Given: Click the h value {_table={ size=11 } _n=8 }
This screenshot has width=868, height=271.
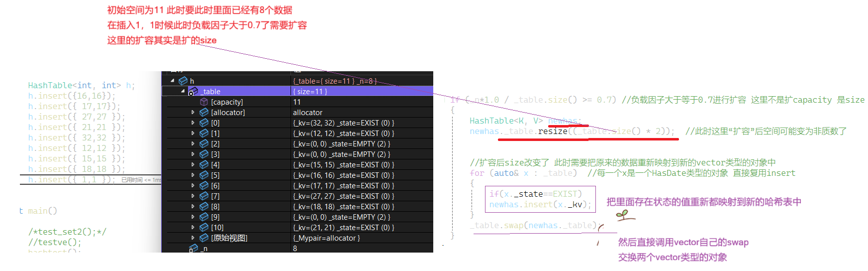Looking at the screenshot, I should 335,81.
